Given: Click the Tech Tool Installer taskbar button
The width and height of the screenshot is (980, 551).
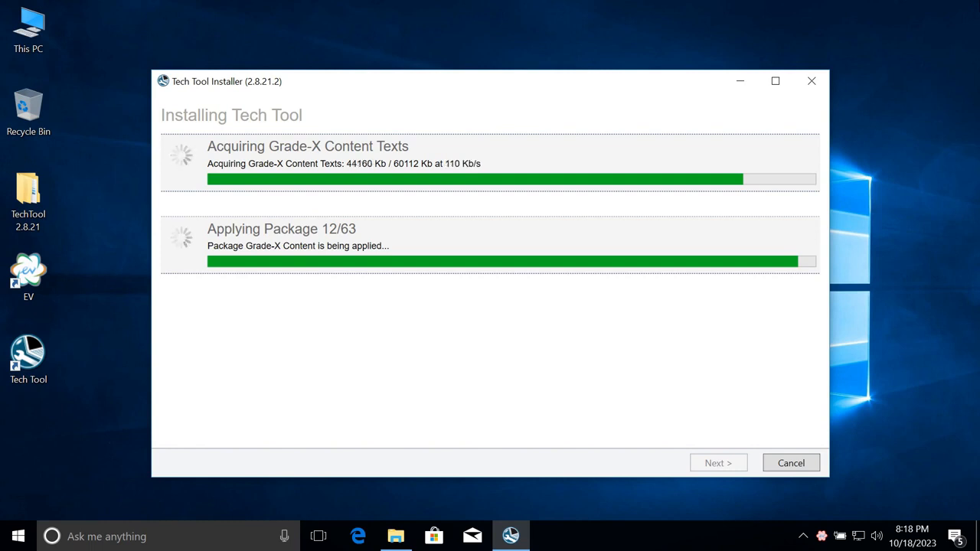Looking at the screenshot, I should [x=511, y=536].
